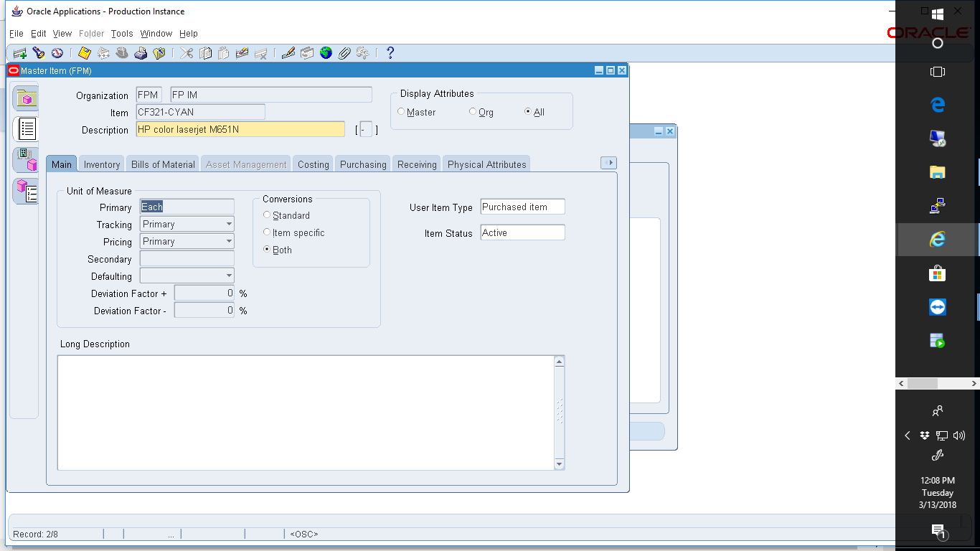Open the Tools menu

click(121, 33)
